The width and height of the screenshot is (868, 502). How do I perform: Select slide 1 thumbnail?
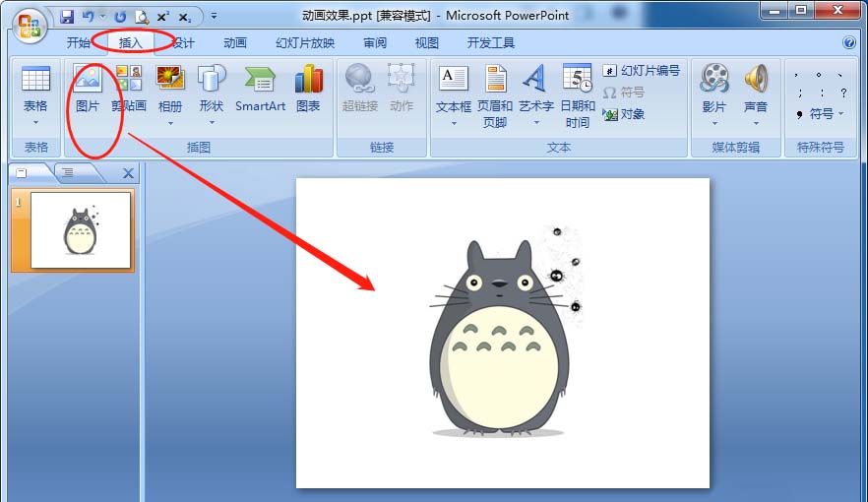click(81, 230)
